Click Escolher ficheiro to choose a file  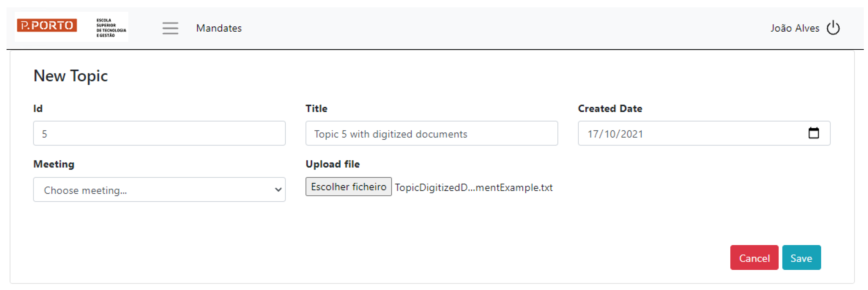[348, 187]
